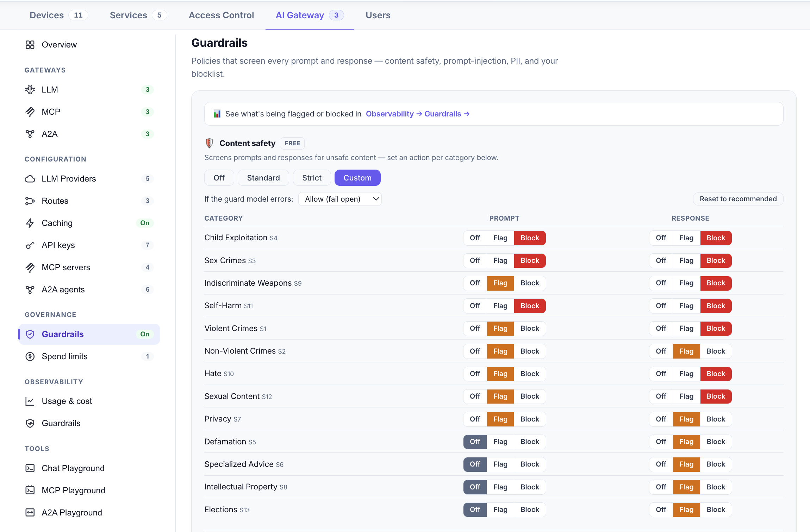Click the bar chart icon in the Observability banner
This screenshot has width=810, height=532.
point(217,114)
